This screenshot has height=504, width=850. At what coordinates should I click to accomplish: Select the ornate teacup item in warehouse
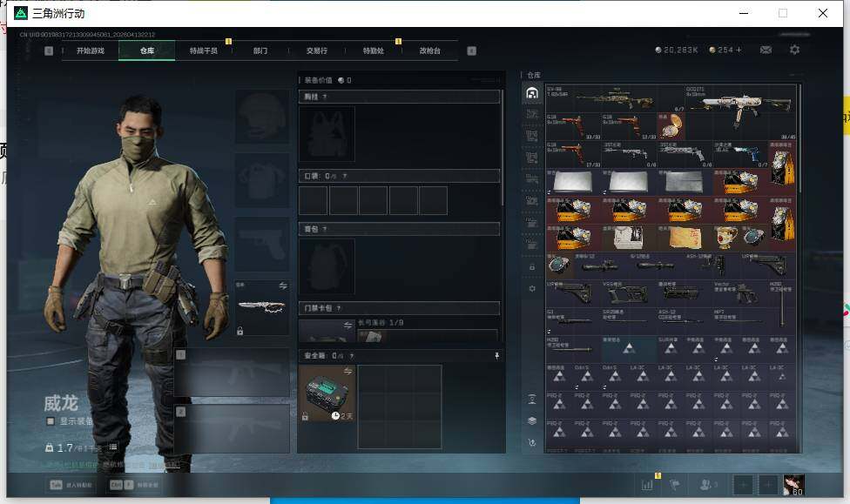point(726,238)
